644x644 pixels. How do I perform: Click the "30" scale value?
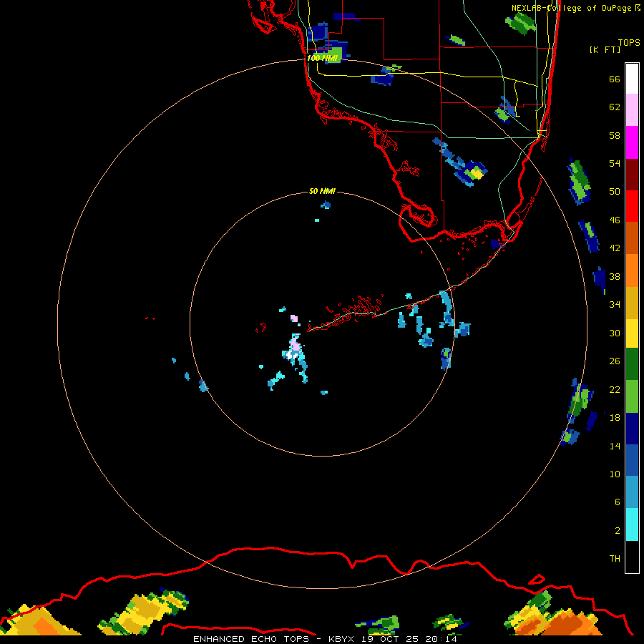(615, 333)
